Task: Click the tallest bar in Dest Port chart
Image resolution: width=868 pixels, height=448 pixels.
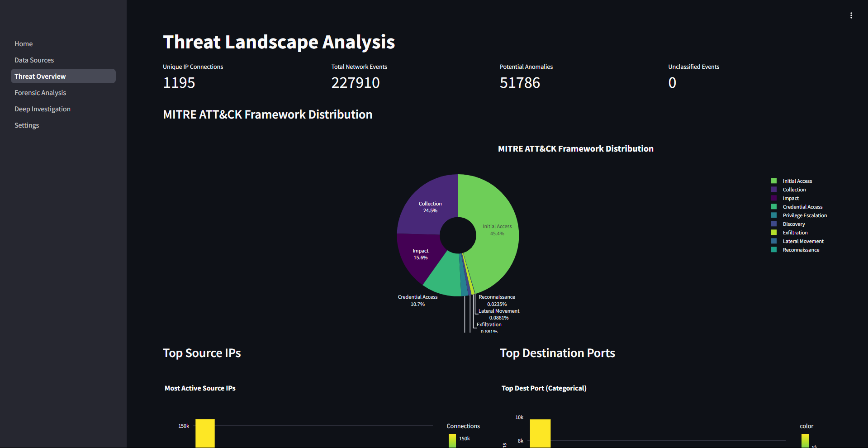Action: tap(540, 433)
